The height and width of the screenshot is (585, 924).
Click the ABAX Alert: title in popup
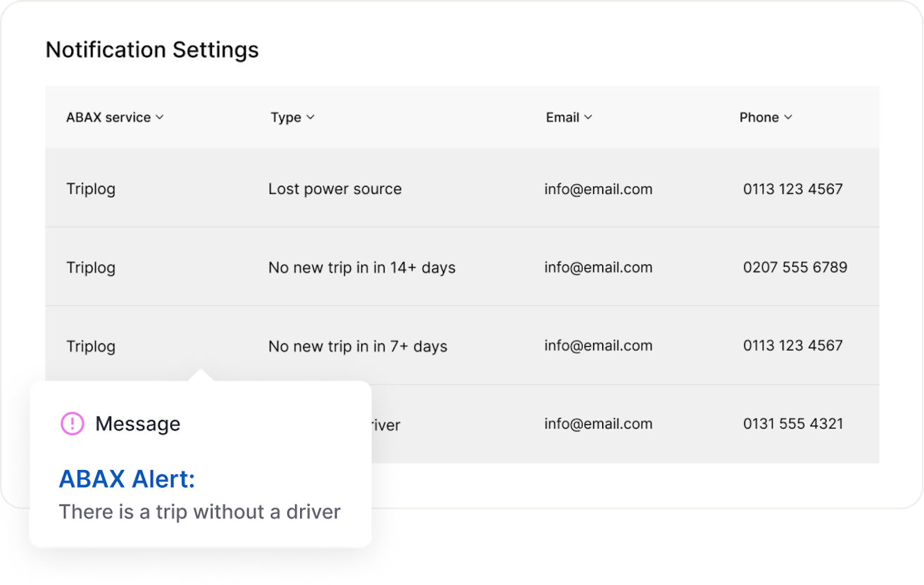[x=127, y=479]
